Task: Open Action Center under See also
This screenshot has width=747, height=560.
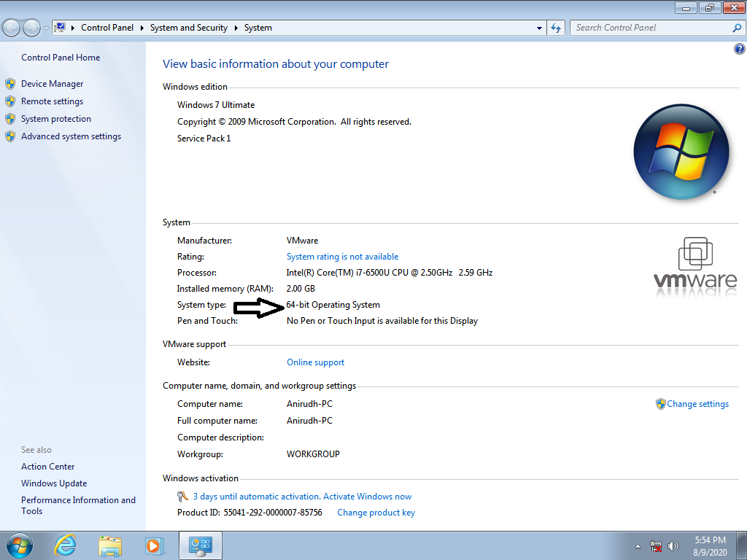Action: (47, 467)
